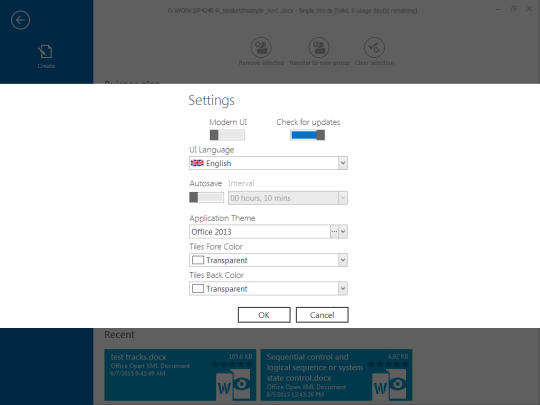Enable the Modern UI switch
Screen dimensions: 540x405
tap(227, 135)
